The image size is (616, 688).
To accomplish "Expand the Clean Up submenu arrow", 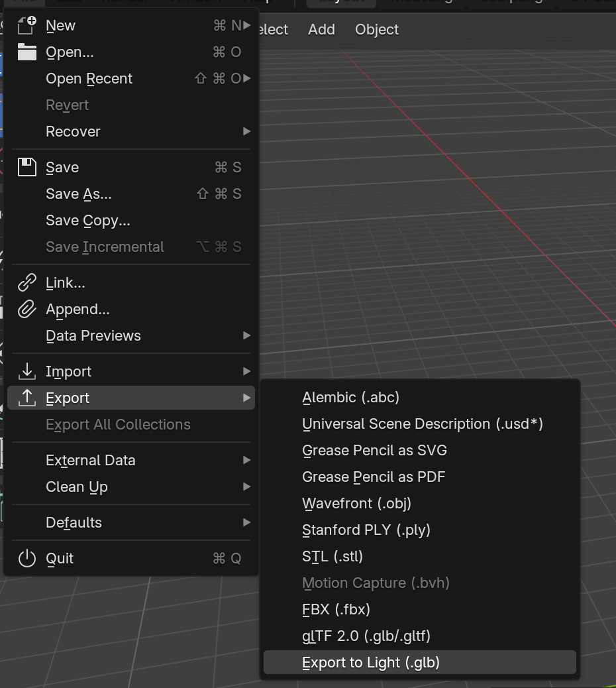I will tap(247, 487).
